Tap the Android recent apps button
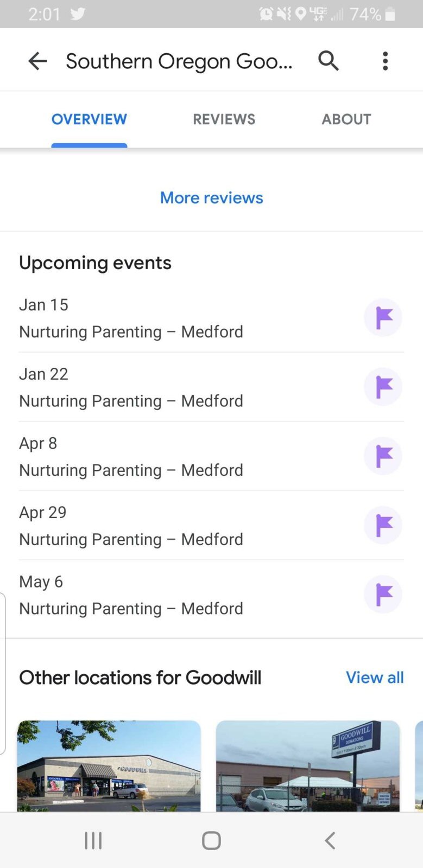 (93, 840)
